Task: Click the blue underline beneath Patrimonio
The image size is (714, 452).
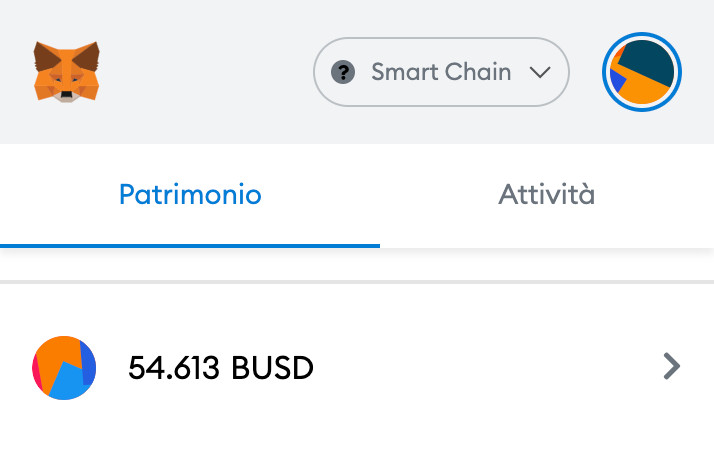Action: (190, 246)
